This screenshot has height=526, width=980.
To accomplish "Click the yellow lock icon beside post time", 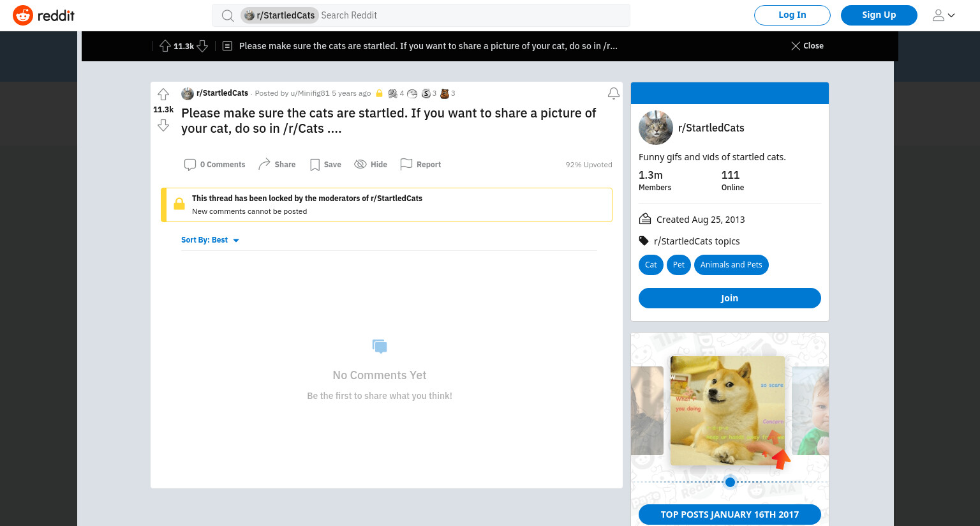I will click(379, 93).
